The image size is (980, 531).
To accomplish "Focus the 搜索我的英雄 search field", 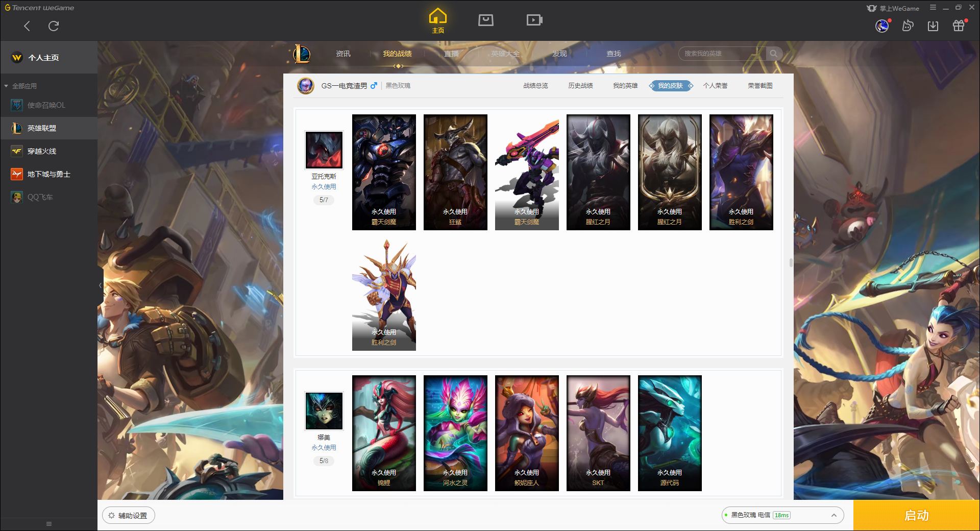I will 722,54.
